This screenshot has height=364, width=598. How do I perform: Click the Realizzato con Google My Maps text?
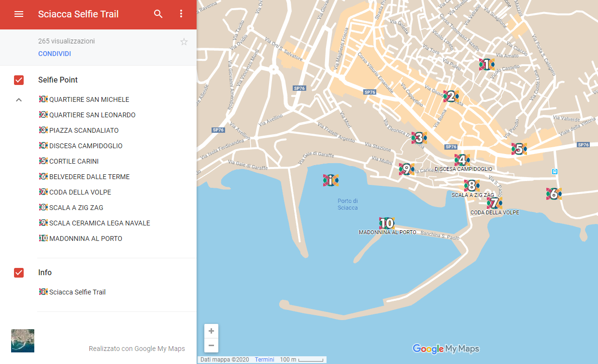(137, 349)
